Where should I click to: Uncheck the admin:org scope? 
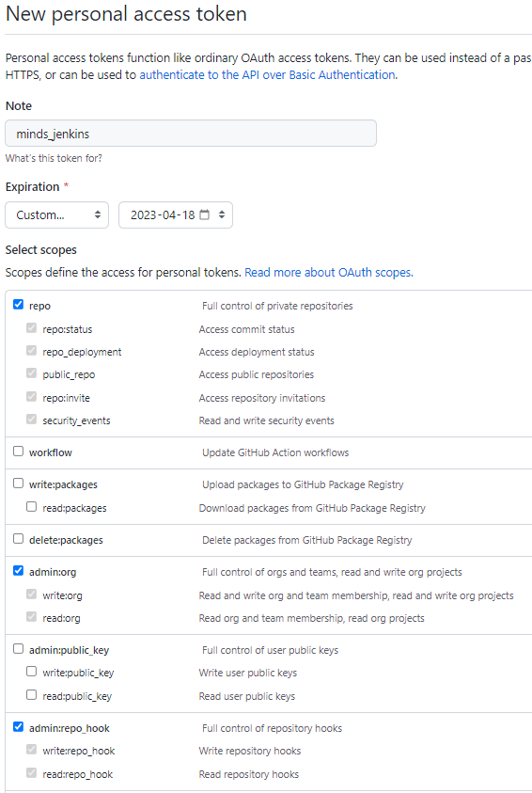coord(18,571)
